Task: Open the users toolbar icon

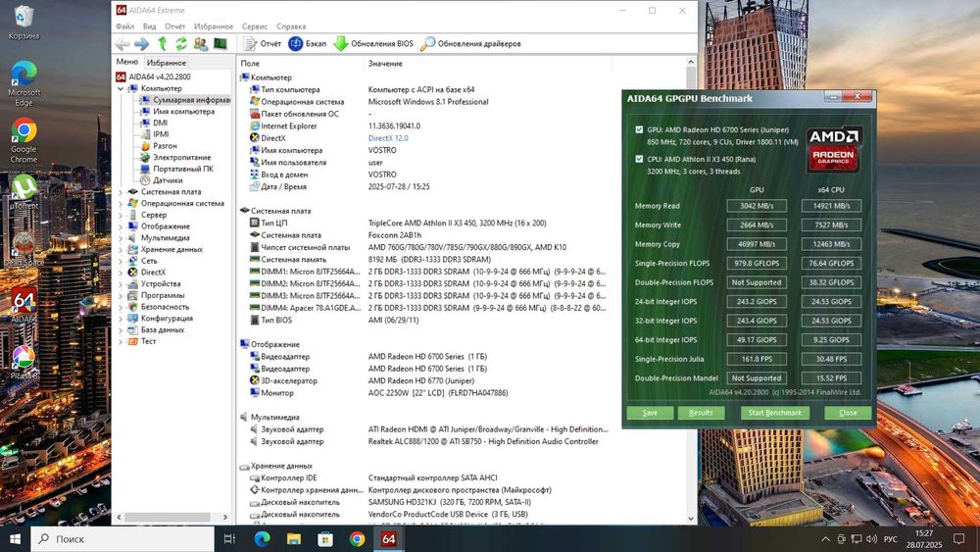Action: [201, 44]
